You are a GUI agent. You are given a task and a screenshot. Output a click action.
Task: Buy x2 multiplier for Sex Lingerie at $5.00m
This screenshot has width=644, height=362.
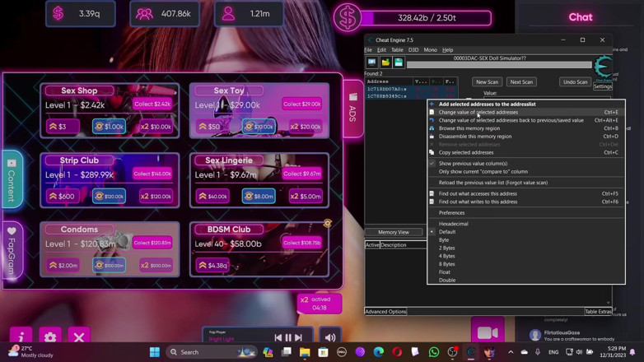pos(306,196)
